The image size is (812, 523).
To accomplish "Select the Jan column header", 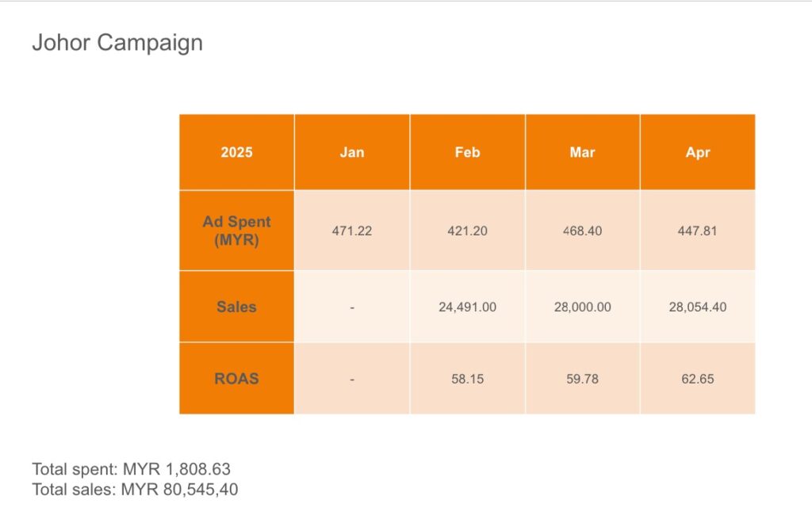I will [352, 152].
